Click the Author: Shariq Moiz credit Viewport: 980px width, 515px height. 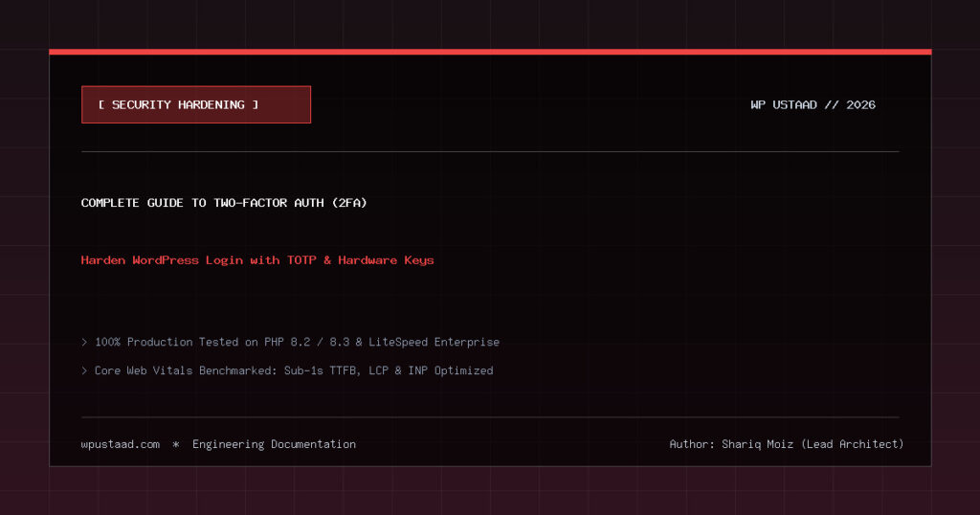click(787, 444)
